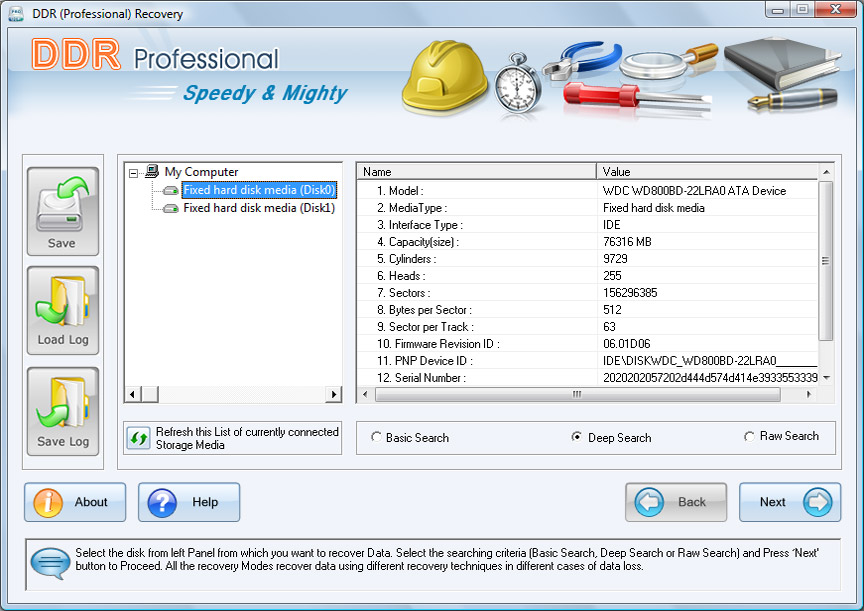Select the '10. Firmware Revision ID :' row
Image resolution: width=864 pixels, height=611 pixels.
[587, 344]
